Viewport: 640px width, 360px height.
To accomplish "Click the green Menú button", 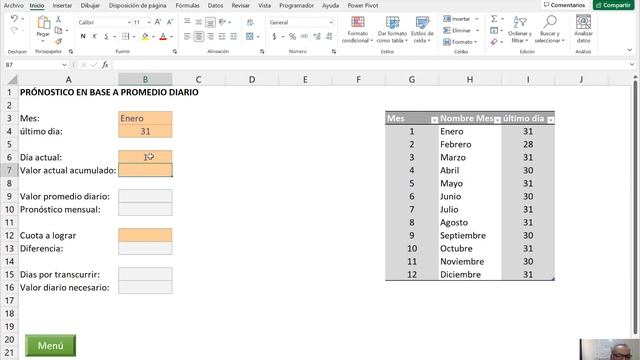I will tap(50, 345).
